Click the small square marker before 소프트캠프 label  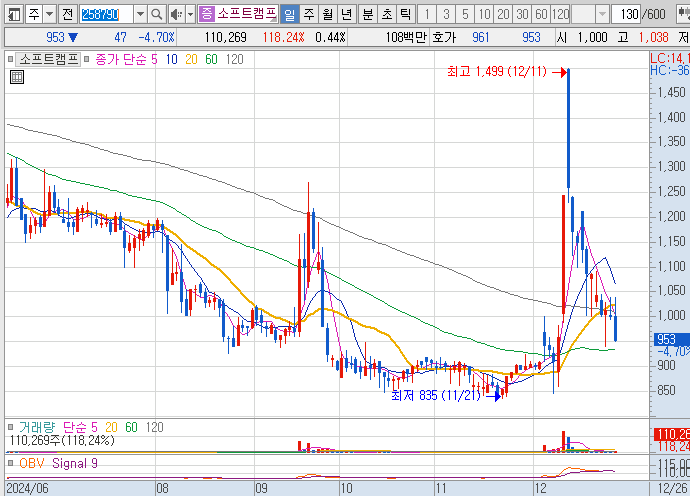tap(10, 59)
